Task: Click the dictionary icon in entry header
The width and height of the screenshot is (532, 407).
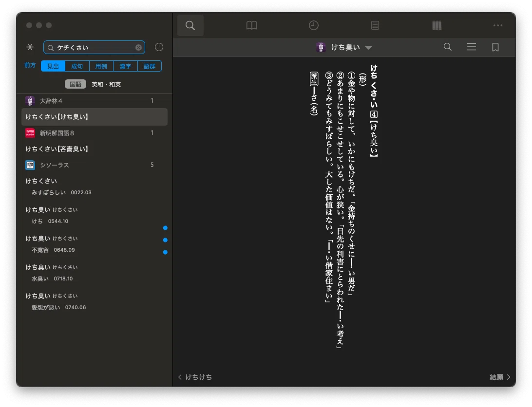Action: [321, 47]
